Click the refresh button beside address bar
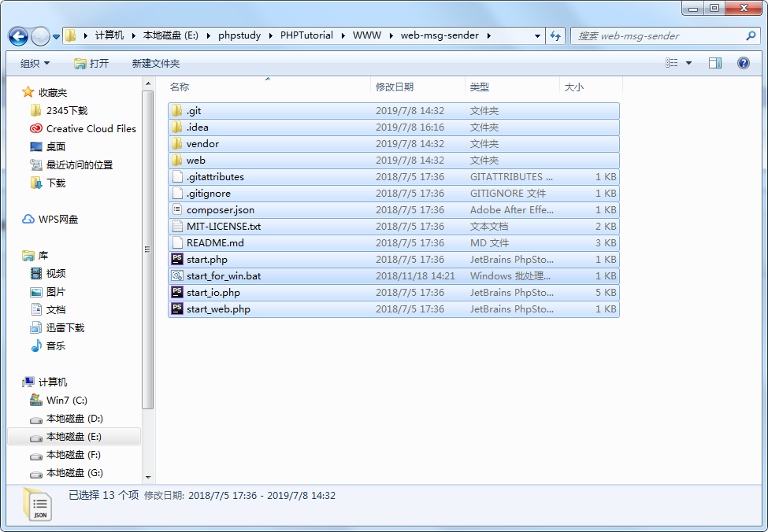This screenshot has height=532, width=768. [555, 35]
